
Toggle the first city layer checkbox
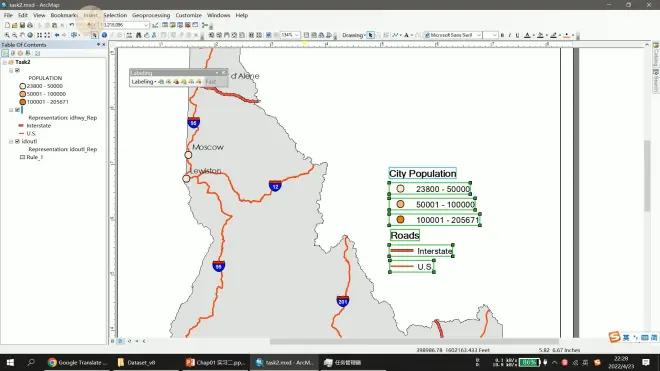pos(17,70)
